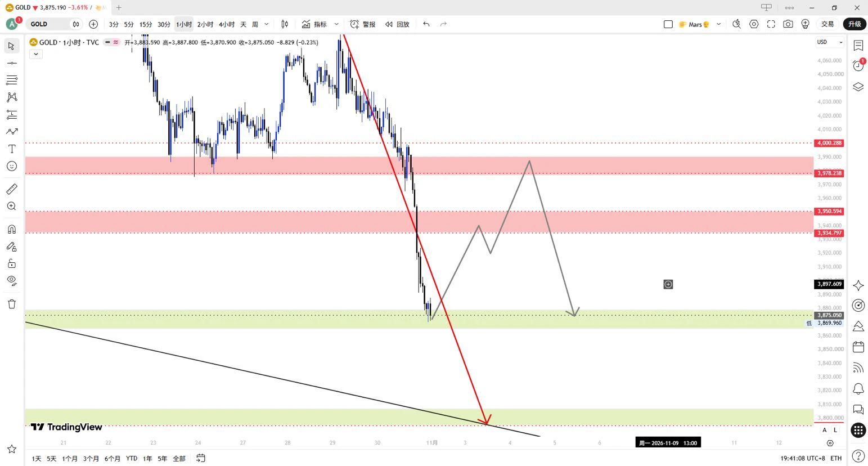Open the USD currency dropdown

(x=830, y=42)
